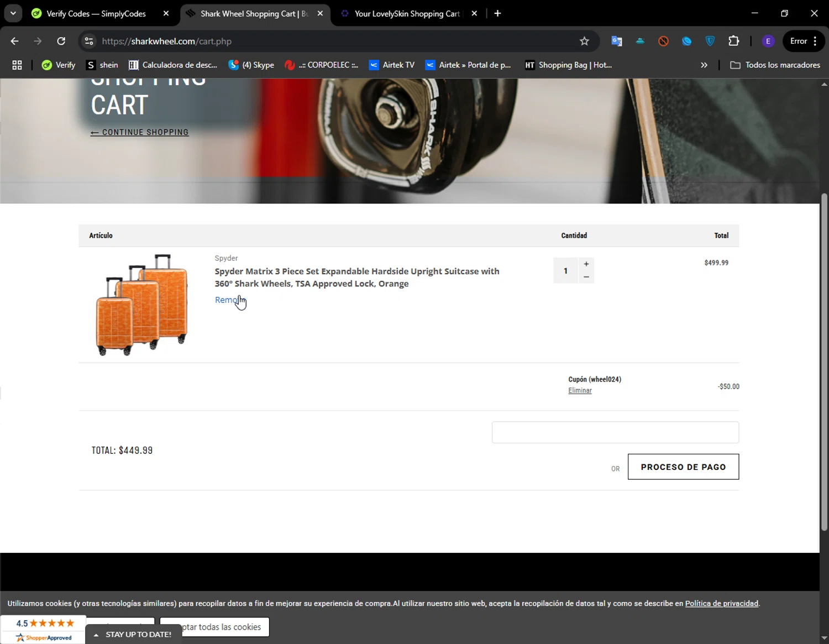Open the Extensions puzzle icon
Screen dimensions: 829x644
(x=733, y=41)
